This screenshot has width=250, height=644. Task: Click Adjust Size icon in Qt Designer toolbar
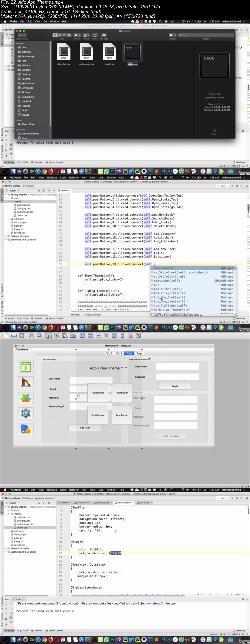[x=138, y=335]
